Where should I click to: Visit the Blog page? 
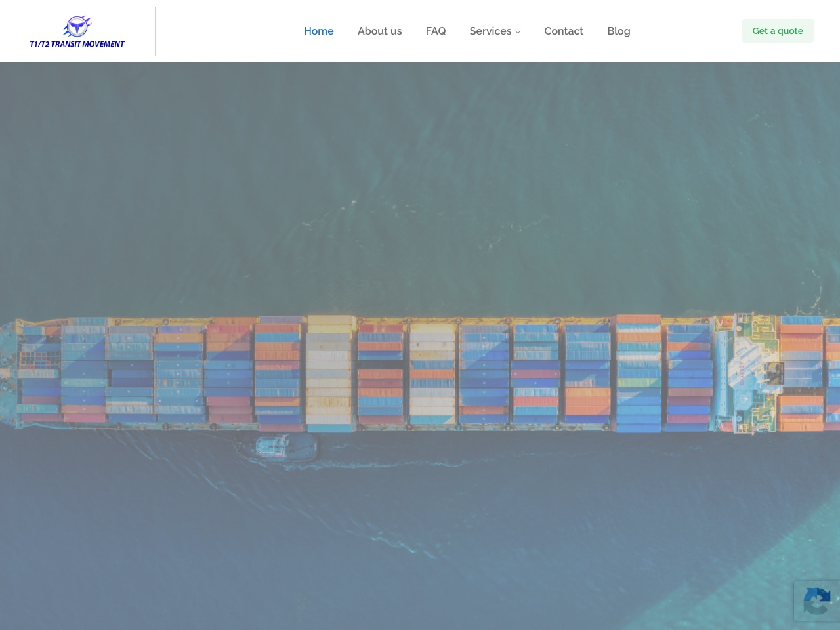pos(619,31)
